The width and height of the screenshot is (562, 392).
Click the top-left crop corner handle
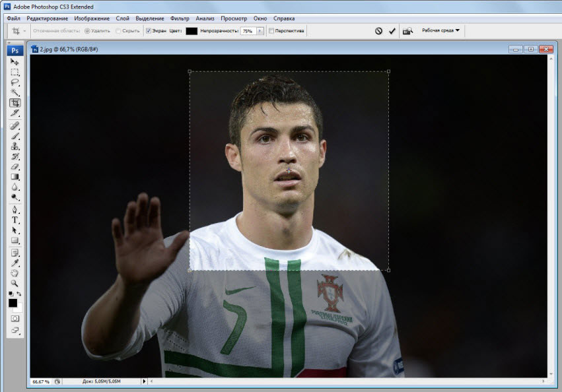point(190,71)
